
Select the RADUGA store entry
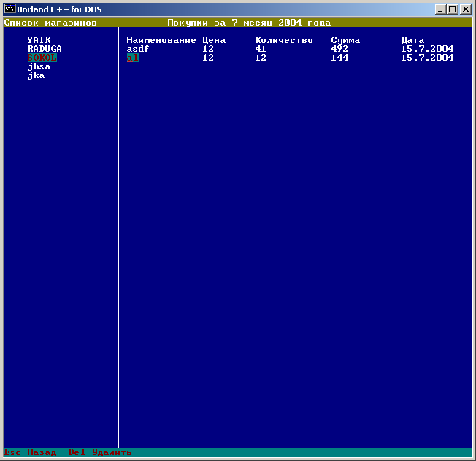[45, 49]
